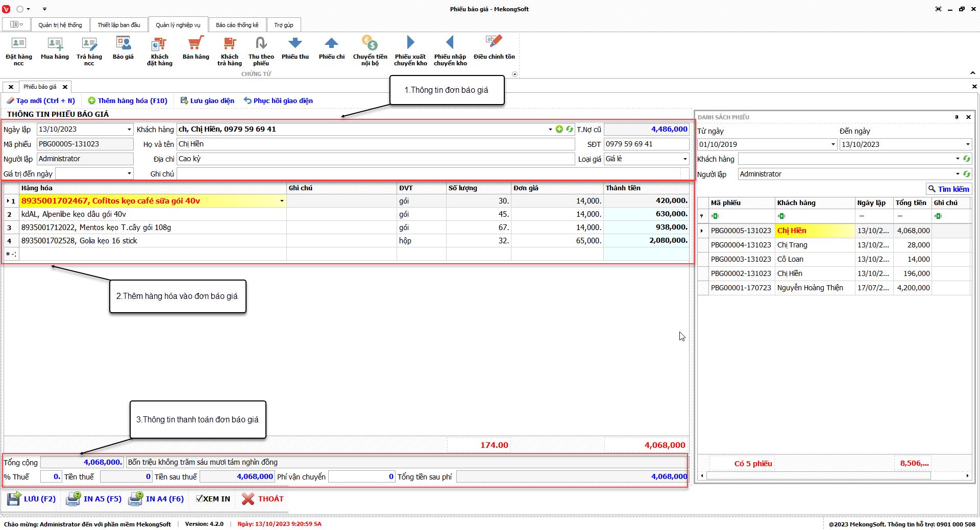This screenshot has height=530, width=980.
Task: Open the Thiết lập ban đầu tab
Action: point(119,25)
